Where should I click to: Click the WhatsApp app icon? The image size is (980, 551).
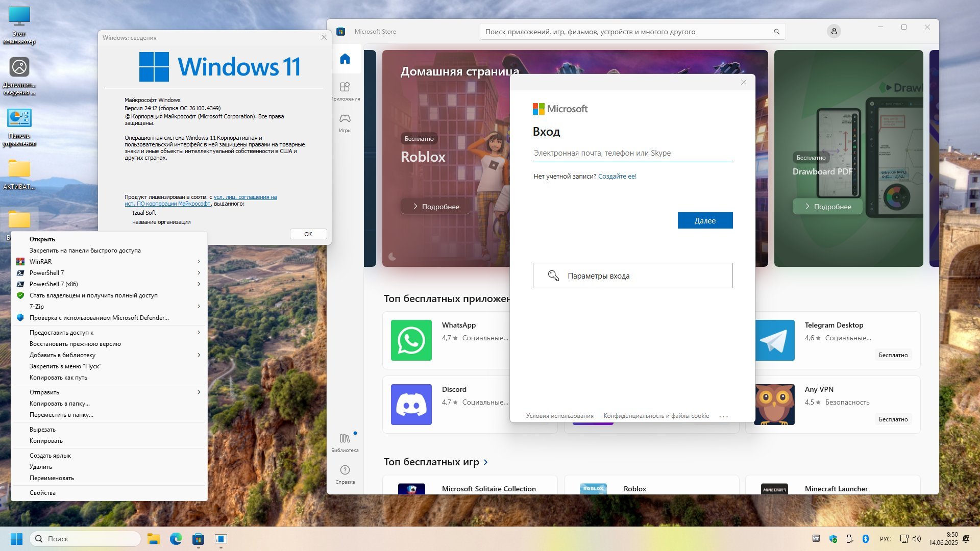click(411, 340)
